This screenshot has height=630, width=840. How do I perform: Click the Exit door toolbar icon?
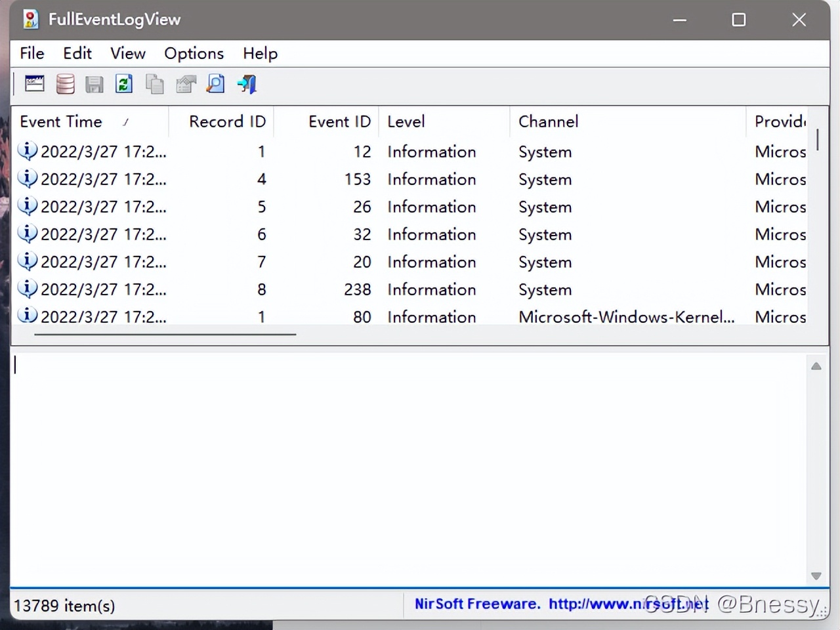[x=247, y=84]
